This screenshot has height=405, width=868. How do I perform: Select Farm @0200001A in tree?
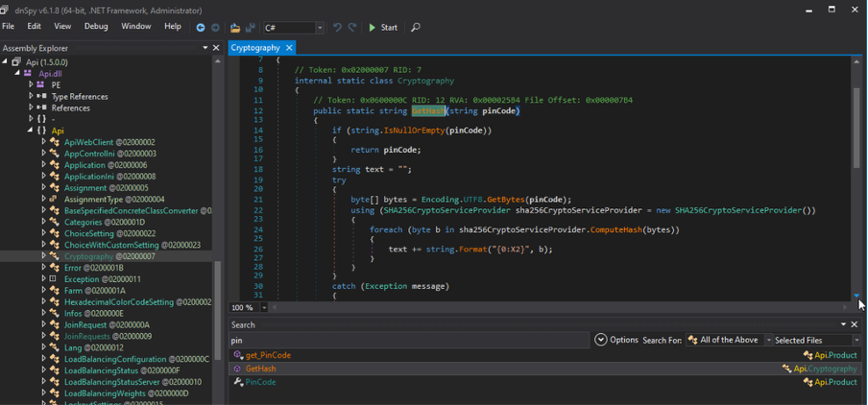[x=95, y=291]
